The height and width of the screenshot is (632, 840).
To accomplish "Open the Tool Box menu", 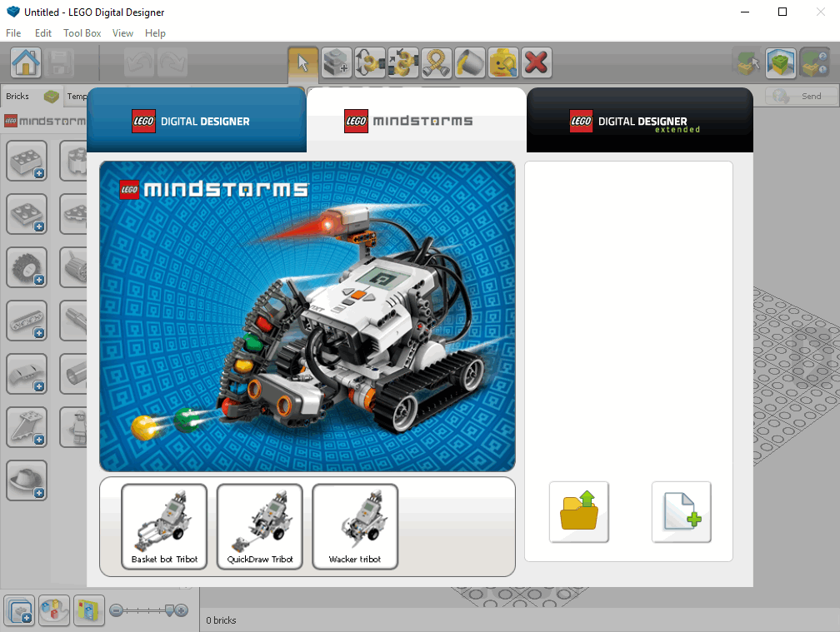I will click(82, 33).
